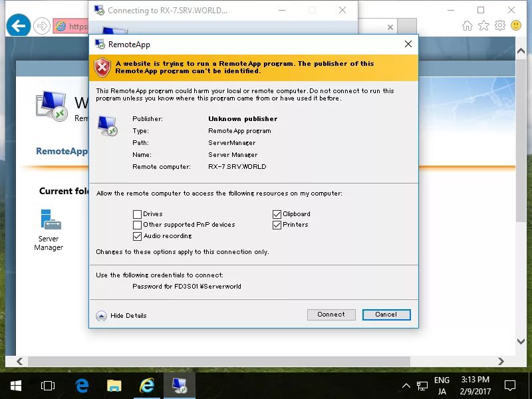Uncheck the Audio recording option

(x=137, y=236)
